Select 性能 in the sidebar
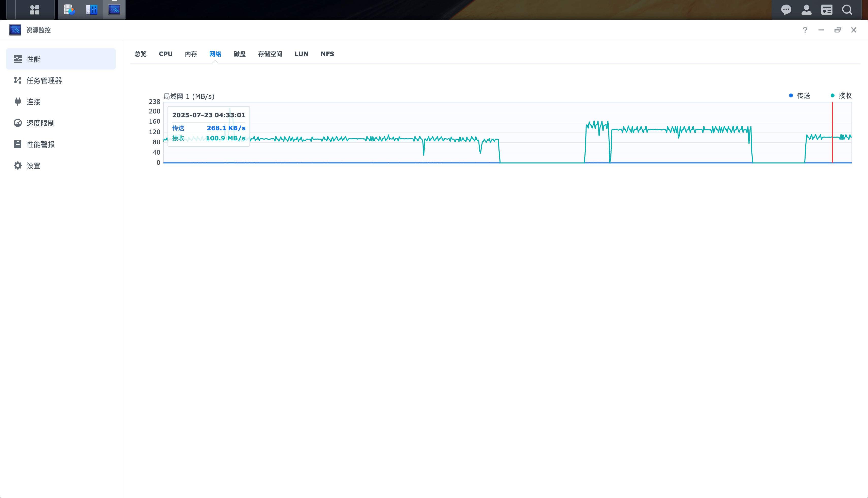This screenshot has height=498, width=868. 61,59
